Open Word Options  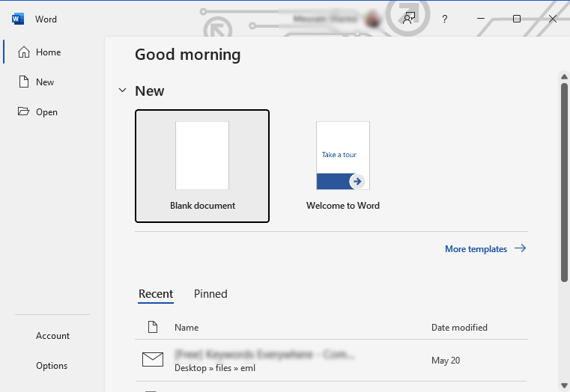click(x=52, y=366)
